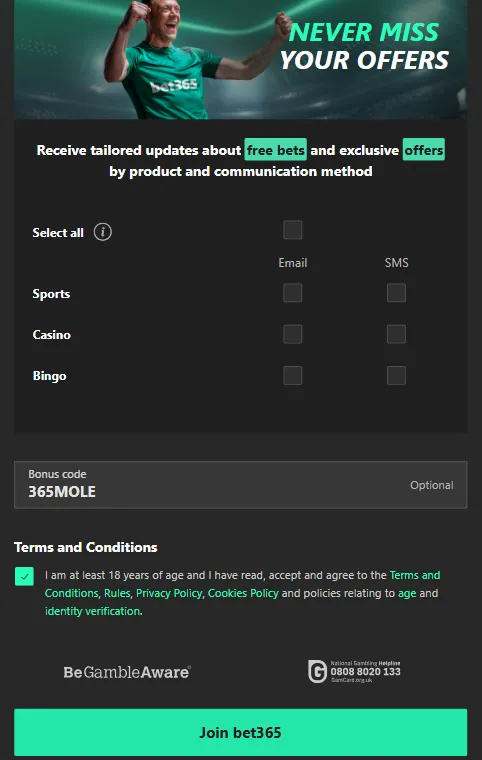Viewport: 482px width, 760px height.
Task: Enable Casino Email updates checkbox
Action: [292, 334]
